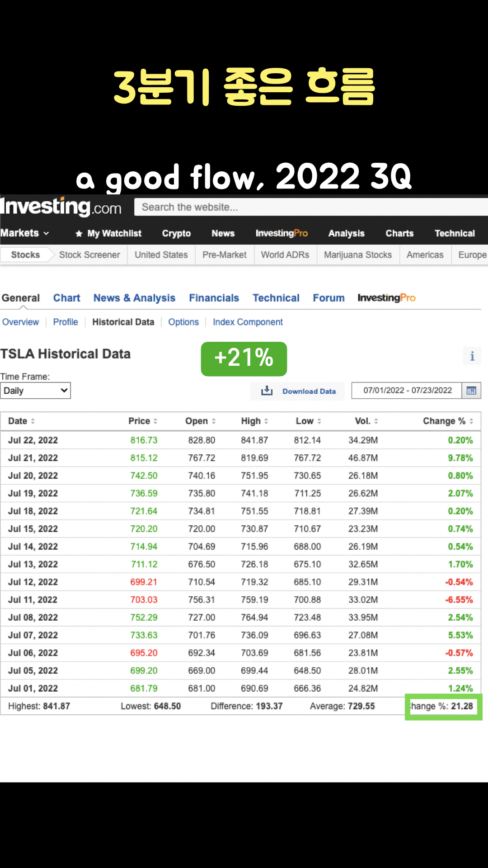Viewport: 488px width, 868px height.
Task: Open the Europe tab
Action: click(472, 255)
